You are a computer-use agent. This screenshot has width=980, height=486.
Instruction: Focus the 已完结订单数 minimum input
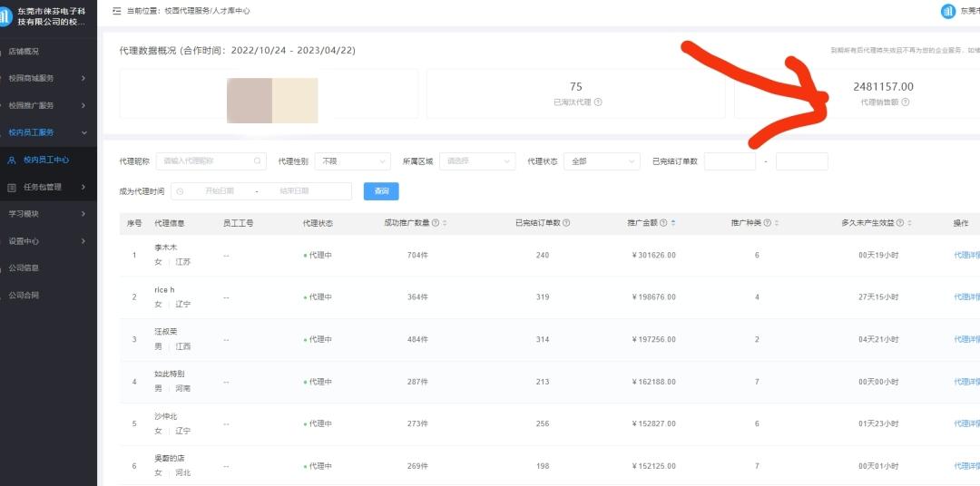730,161
